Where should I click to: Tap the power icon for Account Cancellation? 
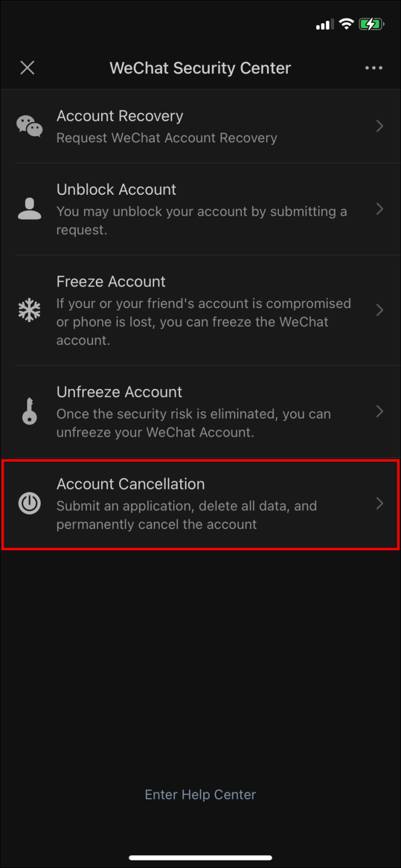click(29, 503)
